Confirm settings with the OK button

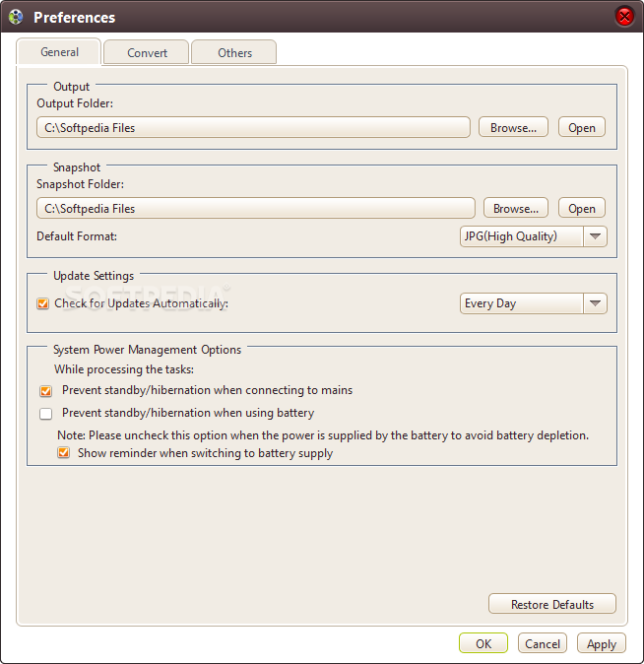(x=483, y=643)
